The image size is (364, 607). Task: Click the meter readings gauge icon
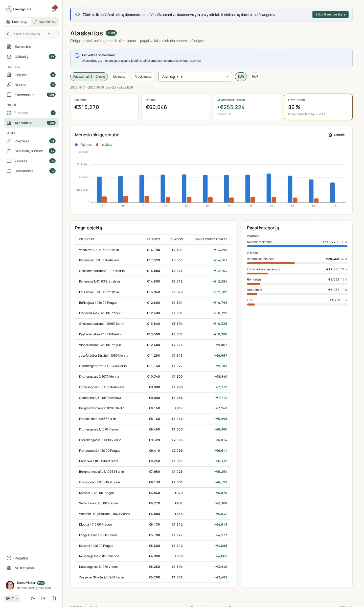tap(9, 151)
